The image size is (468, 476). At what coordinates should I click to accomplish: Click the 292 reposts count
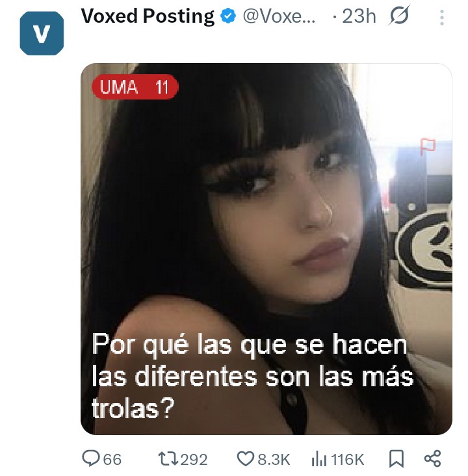click(x=194, y=459)
